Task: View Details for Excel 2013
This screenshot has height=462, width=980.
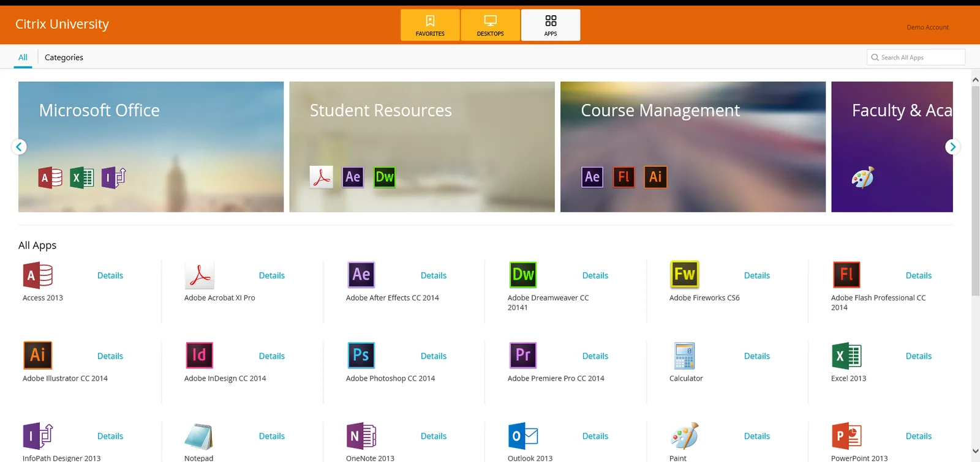Action: [919, 356]
